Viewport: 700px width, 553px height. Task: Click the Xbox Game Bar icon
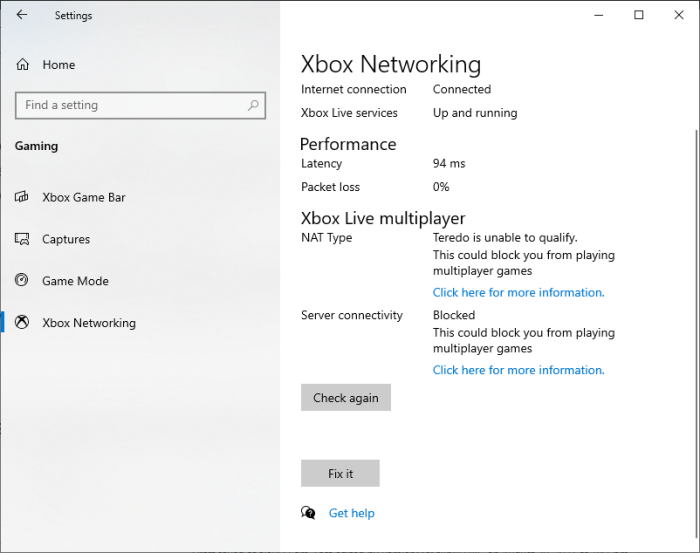[x=22, y=197]
